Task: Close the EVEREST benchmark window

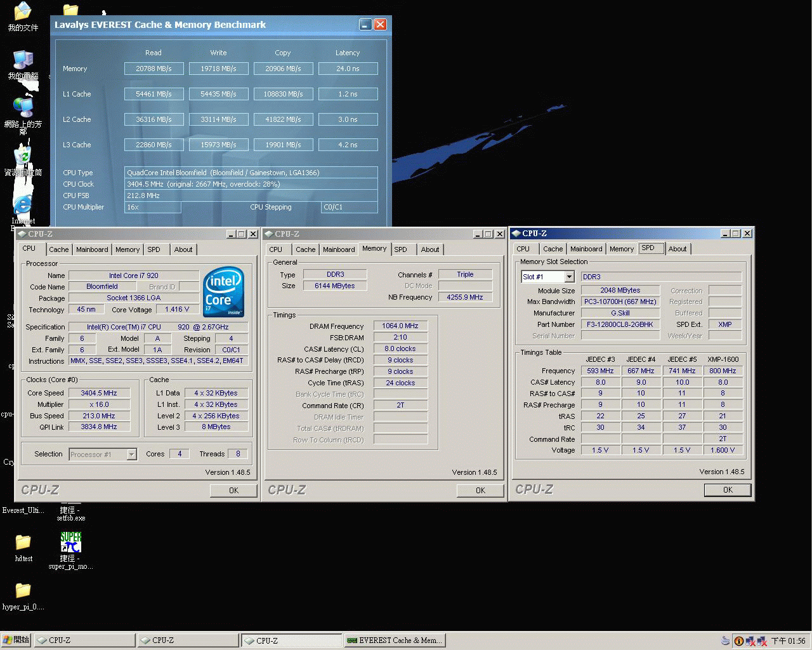Action: tap(380, 24)
